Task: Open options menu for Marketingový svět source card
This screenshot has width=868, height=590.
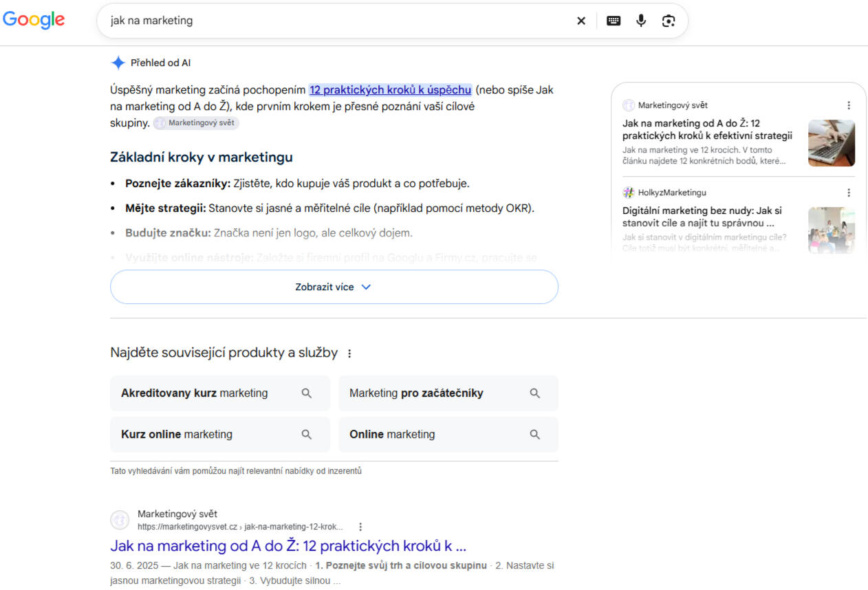Action: coord(849,105)
